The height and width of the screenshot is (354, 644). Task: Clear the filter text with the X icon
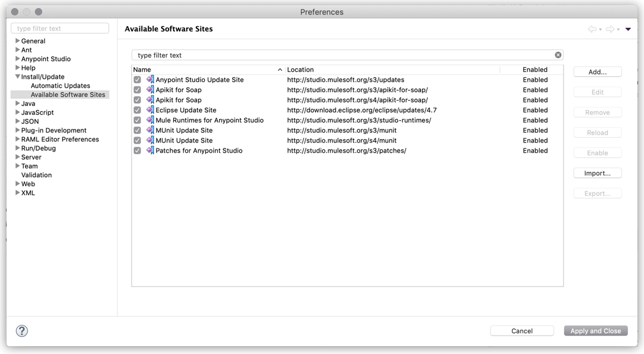click(558, 54)
